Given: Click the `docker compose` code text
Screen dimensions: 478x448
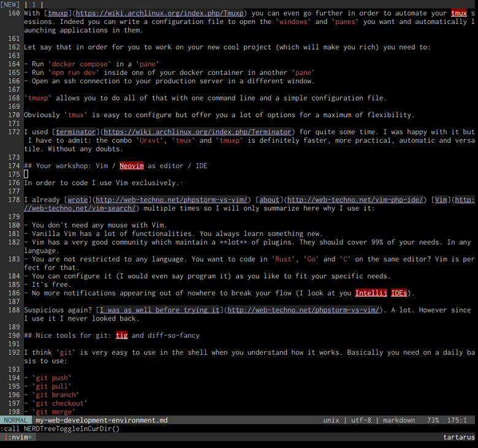Looking at the screenshot, I should (80, 64).
